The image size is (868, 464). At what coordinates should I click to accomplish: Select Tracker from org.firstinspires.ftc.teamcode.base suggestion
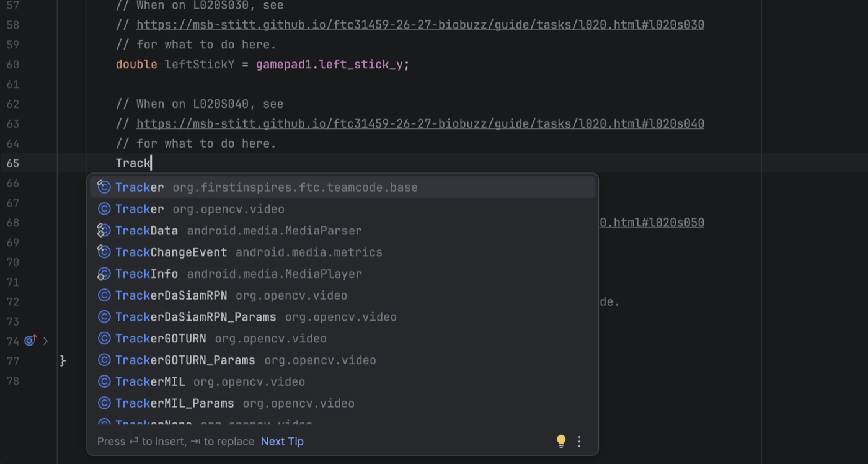(x=343, y=187)
